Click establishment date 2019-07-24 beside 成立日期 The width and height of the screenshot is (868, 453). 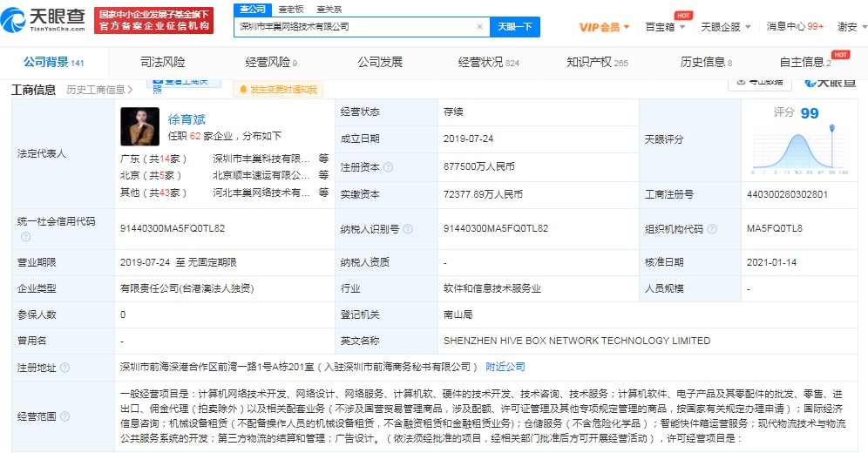tap(468, 139)
